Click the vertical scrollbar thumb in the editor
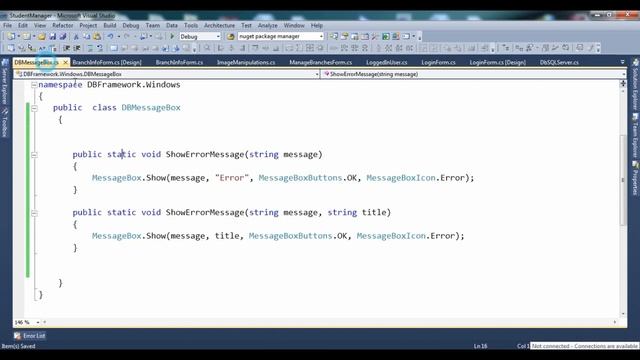The width and height of the screenshot is (640, 360). click(x=623, y=180)
